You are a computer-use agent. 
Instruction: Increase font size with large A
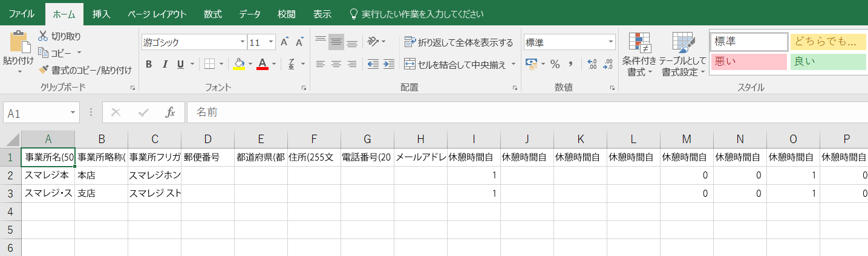(x=284, y=42)
